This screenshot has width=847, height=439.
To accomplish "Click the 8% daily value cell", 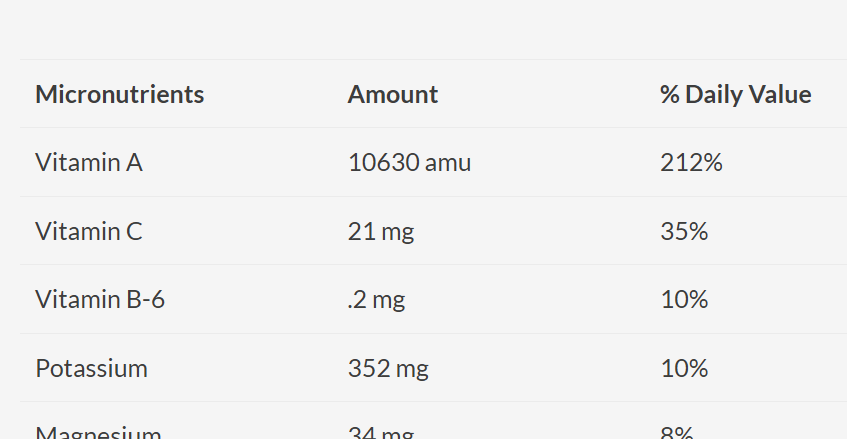I will click(x=677, y=432).
